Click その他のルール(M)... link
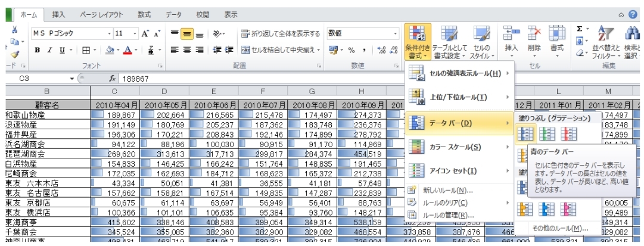 coord(560,228)
